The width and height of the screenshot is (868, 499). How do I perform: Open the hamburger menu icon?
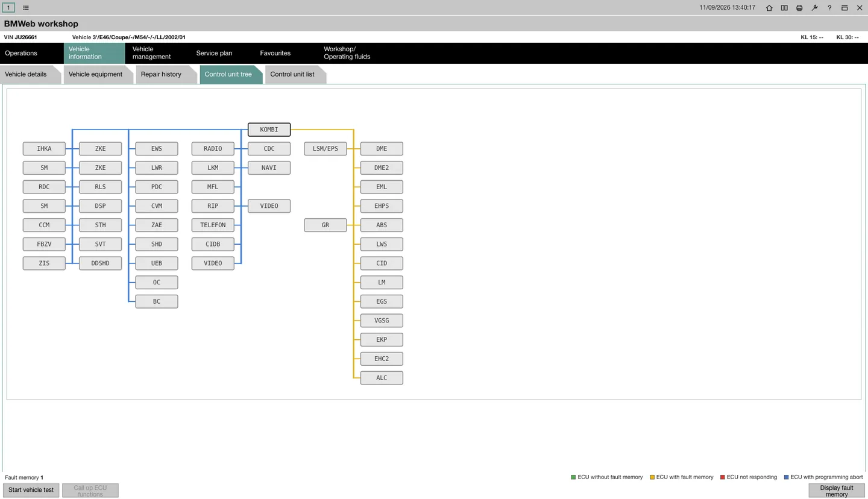click(x=26, y=8)
